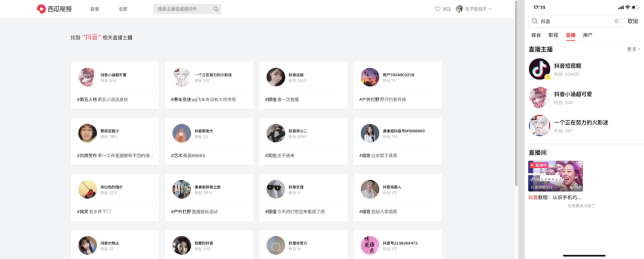
Task: Click the 关注 heart icon
Action: [438, 9]
